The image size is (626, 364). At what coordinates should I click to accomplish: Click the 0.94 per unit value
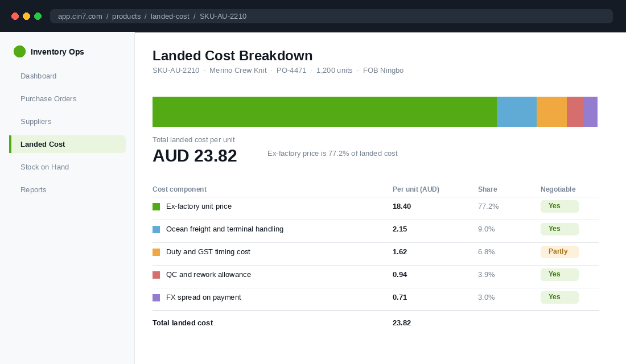pyautogui.click(x=400, y=275)
